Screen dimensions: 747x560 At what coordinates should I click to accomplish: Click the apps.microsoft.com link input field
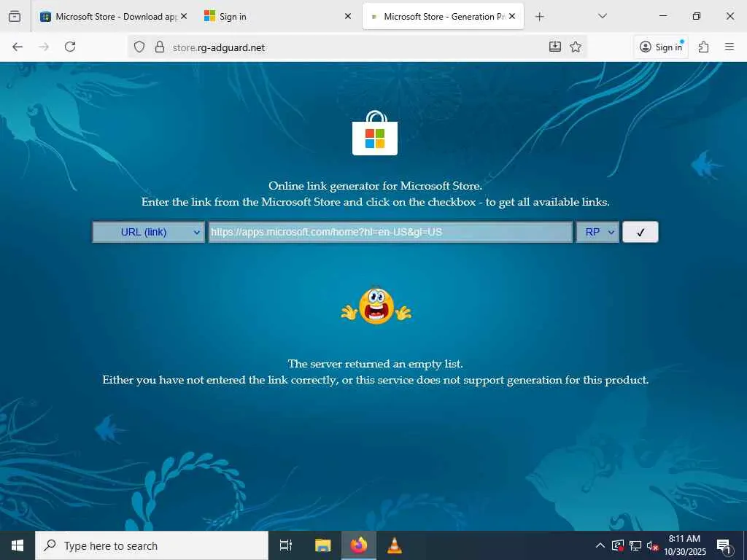[x=390, y=232]
